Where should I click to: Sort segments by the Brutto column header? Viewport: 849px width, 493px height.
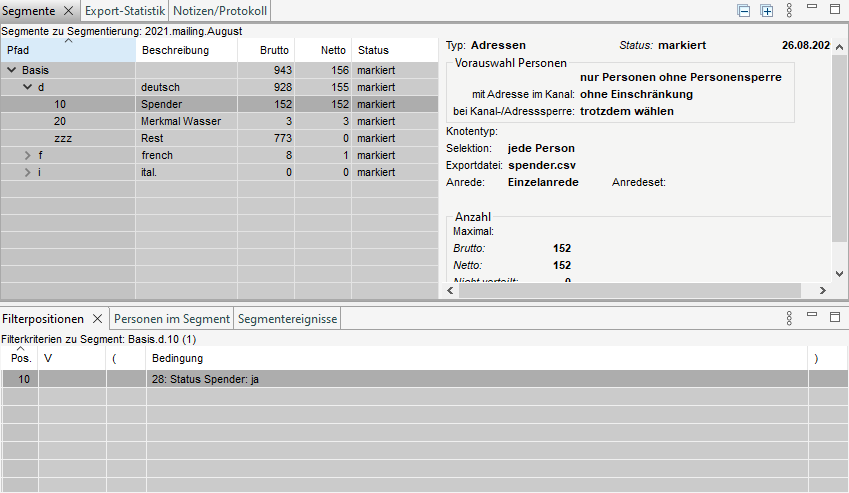[273, 50]
